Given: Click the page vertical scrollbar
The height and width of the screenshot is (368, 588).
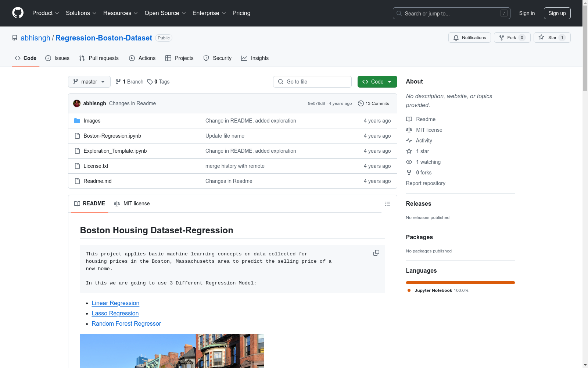Looking at the screenshot, I should (x=585, y=48).
